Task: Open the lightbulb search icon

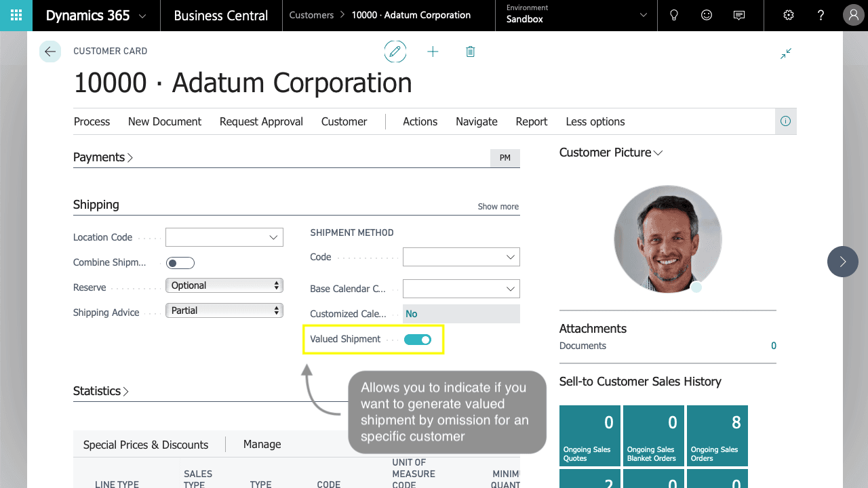Action: pyautogui.click(x=674, y=16)
